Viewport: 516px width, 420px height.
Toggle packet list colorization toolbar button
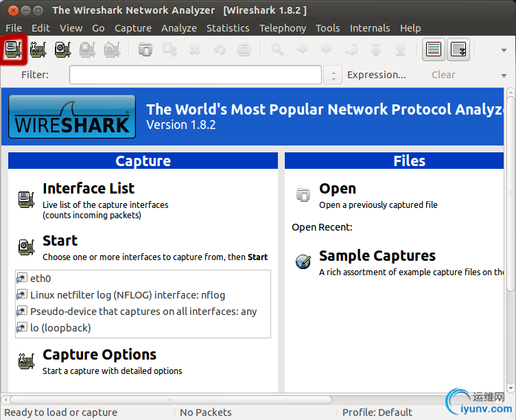(x=434, y=49)
